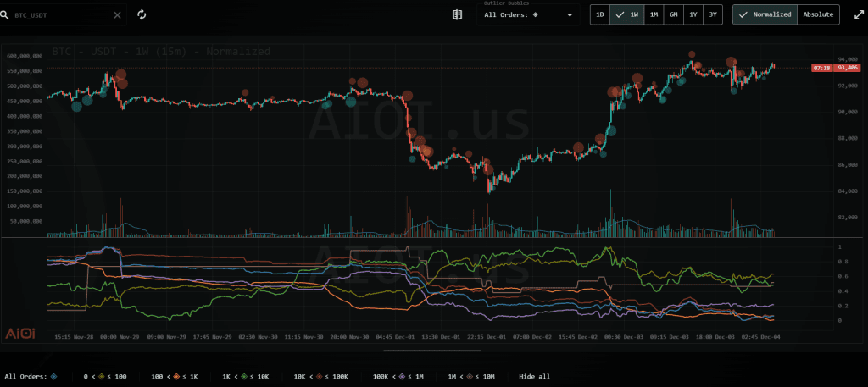Open the Outlier Bubbles All Orders dropdown
The height and width of the screenshot is (387, 868).
(526, 14)
